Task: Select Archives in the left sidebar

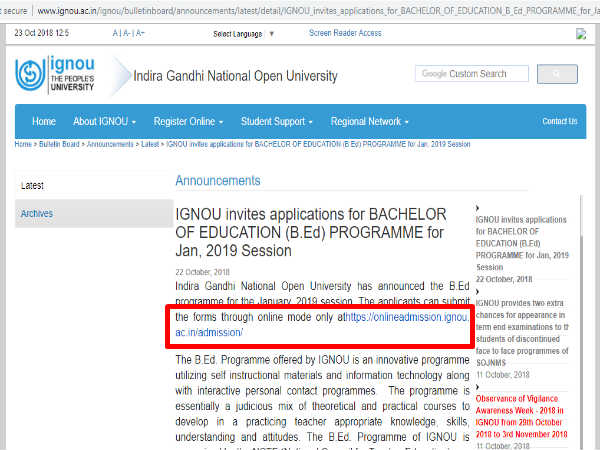Action: pos(94,214)
